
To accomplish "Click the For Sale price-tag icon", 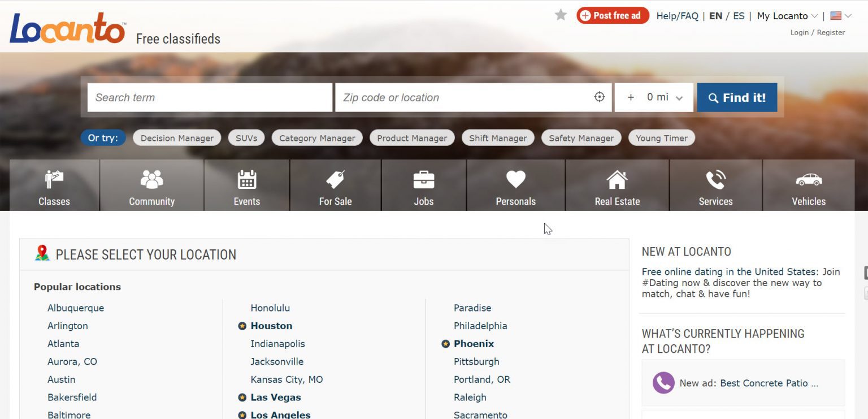I will [x=335, y=179].
